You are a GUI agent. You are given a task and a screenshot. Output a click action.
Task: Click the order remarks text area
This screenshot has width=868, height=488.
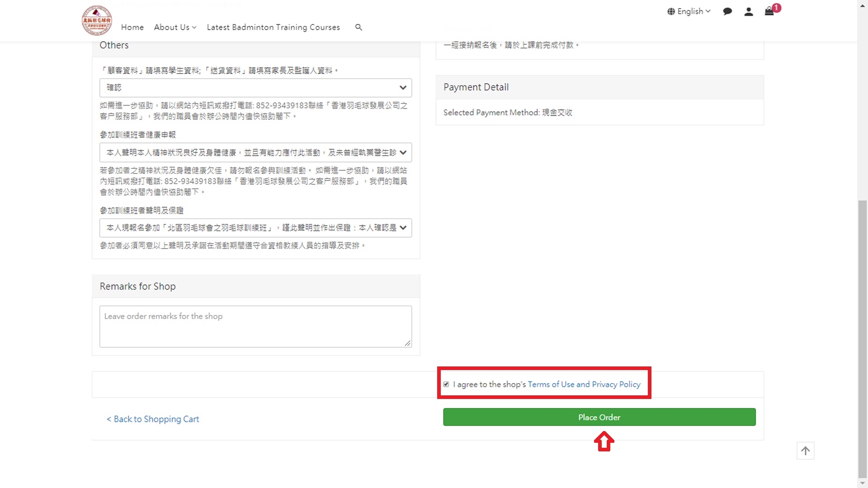pyautogui.click(x=255, y=326)
